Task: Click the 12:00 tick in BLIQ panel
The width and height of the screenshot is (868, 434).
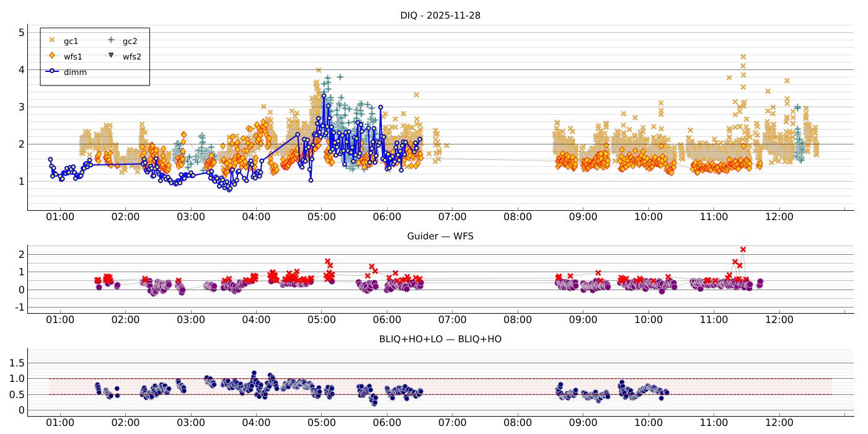Action: click(779, 423)
